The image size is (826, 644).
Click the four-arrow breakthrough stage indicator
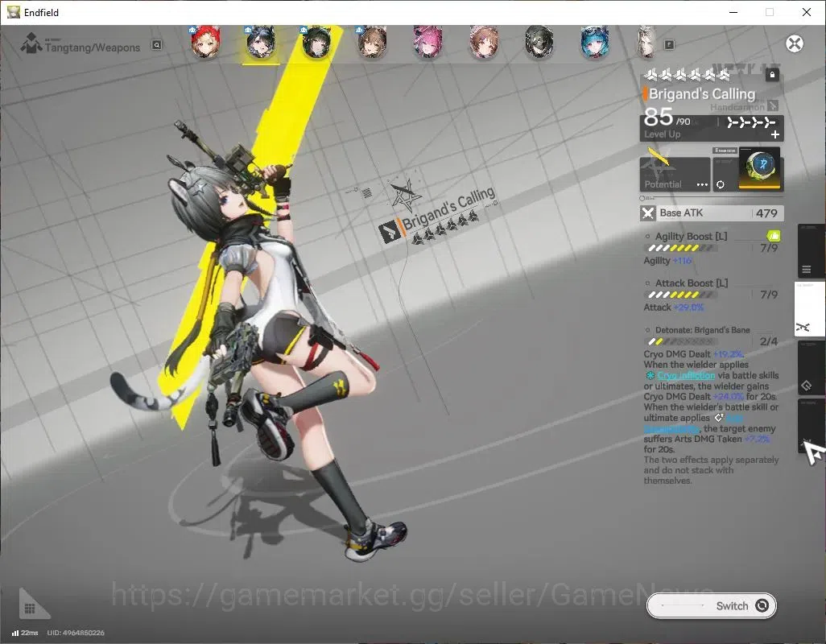(750, 122)
